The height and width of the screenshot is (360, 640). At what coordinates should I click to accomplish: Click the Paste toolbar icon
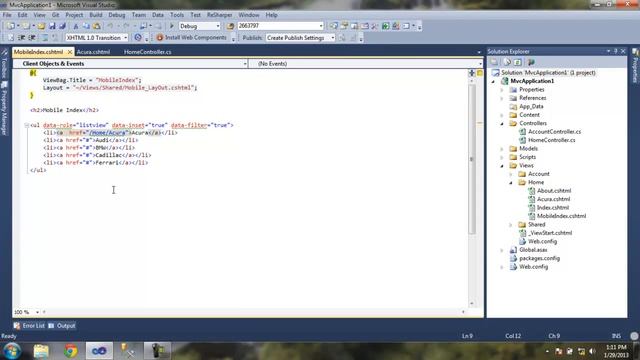tap(97, 26)
